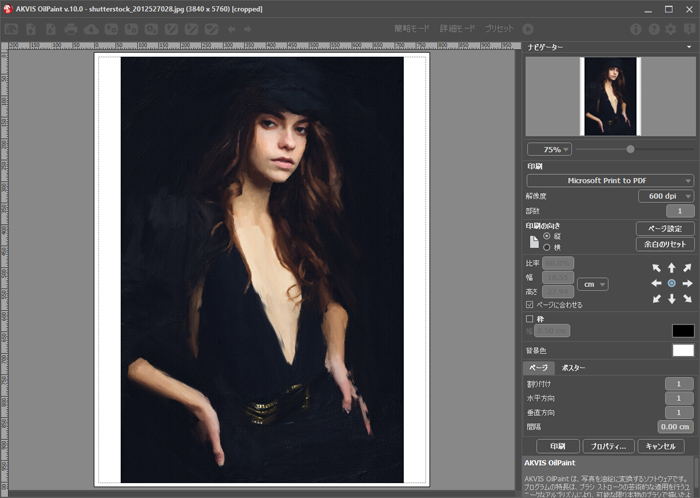Open black frame color swatch

tap(683, 331)
